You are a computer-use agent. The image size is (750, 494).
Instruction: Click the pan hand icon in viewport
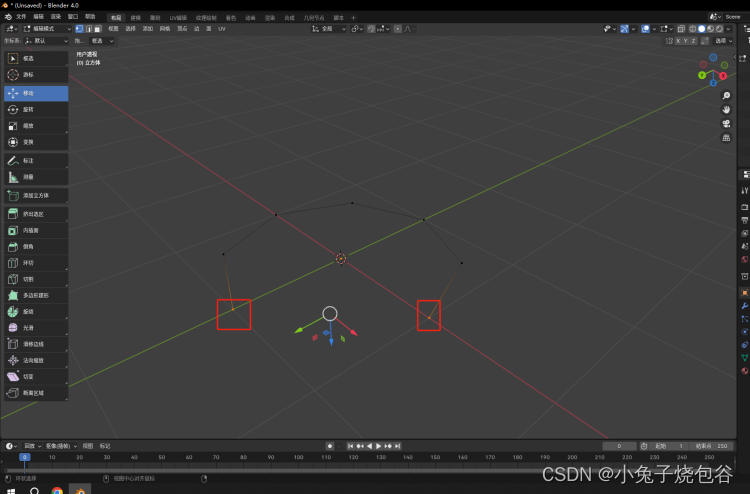[726, 110]
